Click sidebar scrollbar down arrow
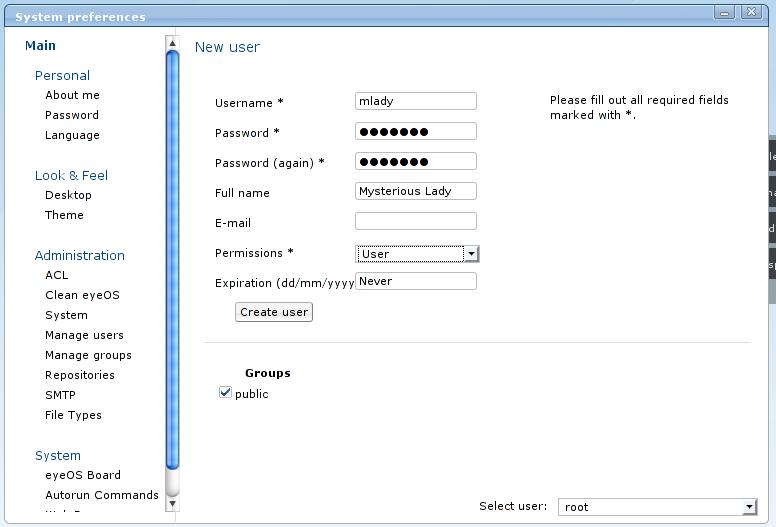776x527 pixels. (x=172, y=504)
